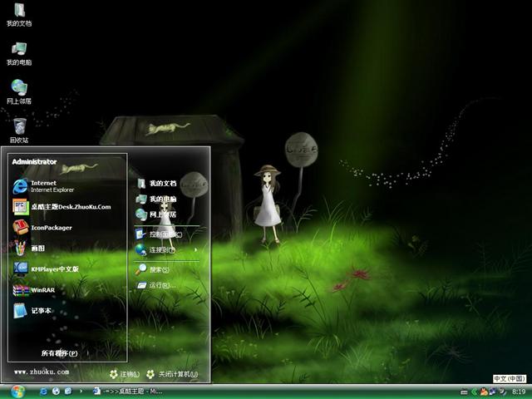This screenshot has height=399, width=532.
Task: Open 我的文档 desktop icon
Action: coord(19,14)
